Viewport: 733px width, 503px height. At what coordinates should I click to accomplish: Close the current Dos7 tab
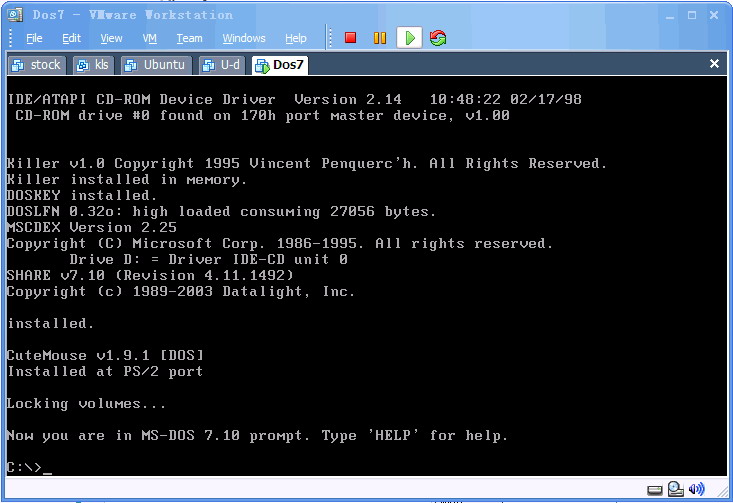(714, 64)
